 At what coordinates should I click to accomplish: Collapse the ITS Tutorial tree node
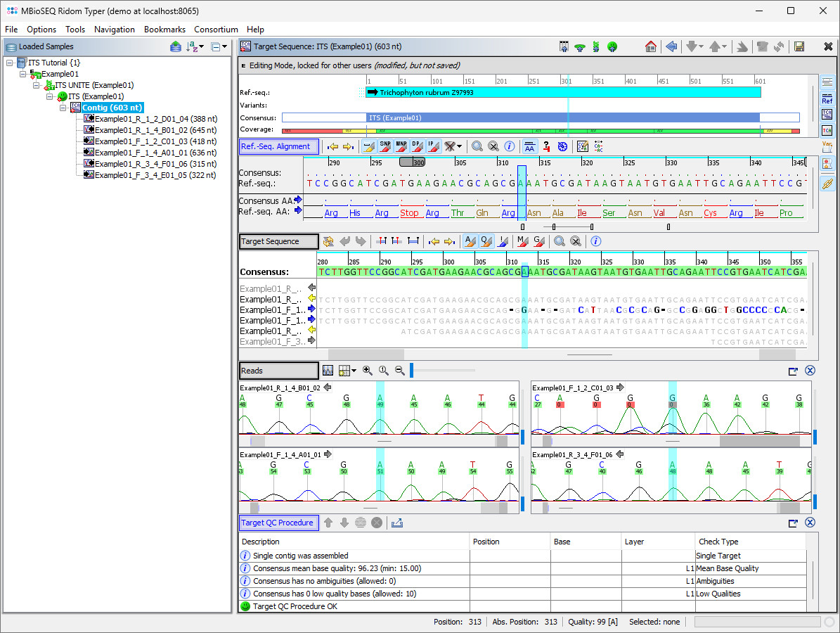pyautogui.click(x=10, y=63)
